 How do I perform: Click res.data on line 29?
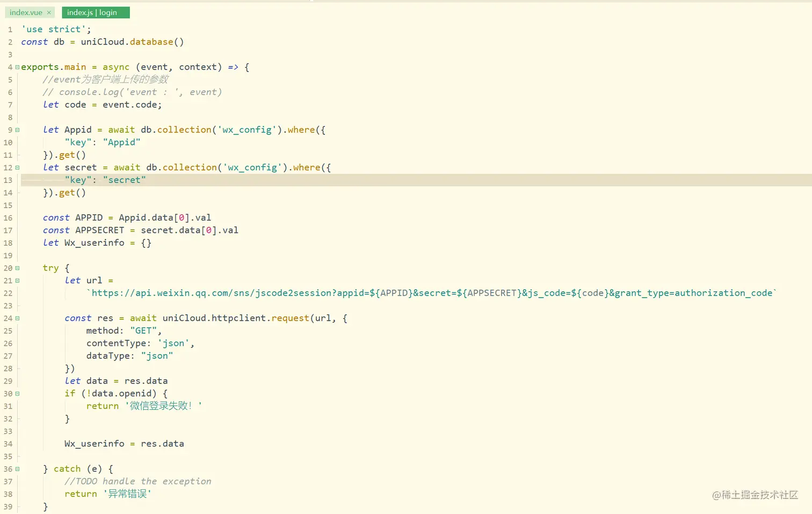pyautogui.click(x=146, y=381)
